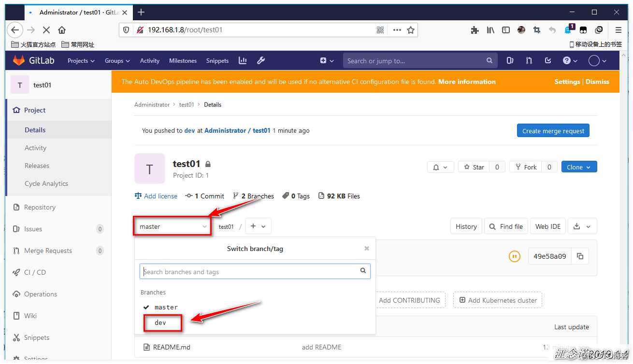Close the Switch branch/tag popup
Image resolution: width=633 pixels, height=364 pixels.
[x=367, y=248]
